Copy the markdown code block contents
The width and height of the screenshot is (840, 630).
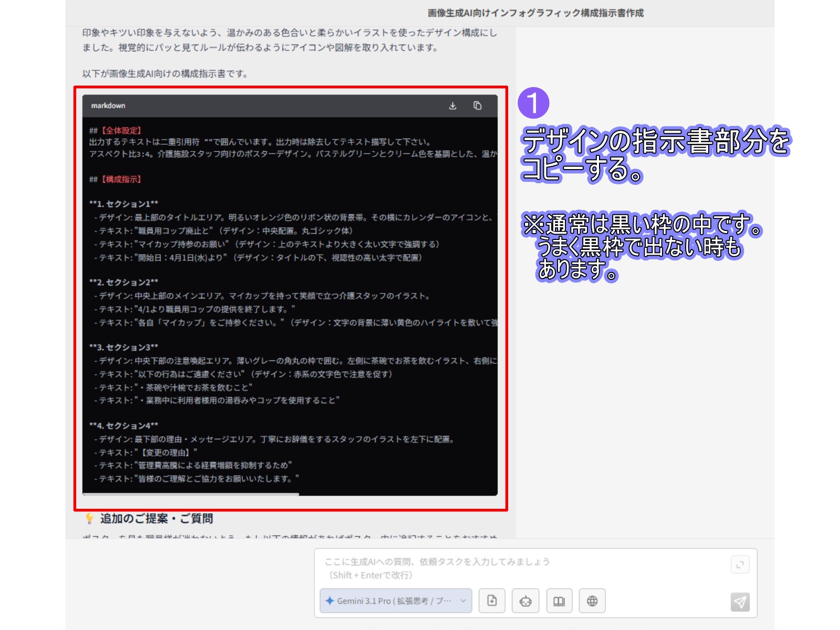click(477, 106)
